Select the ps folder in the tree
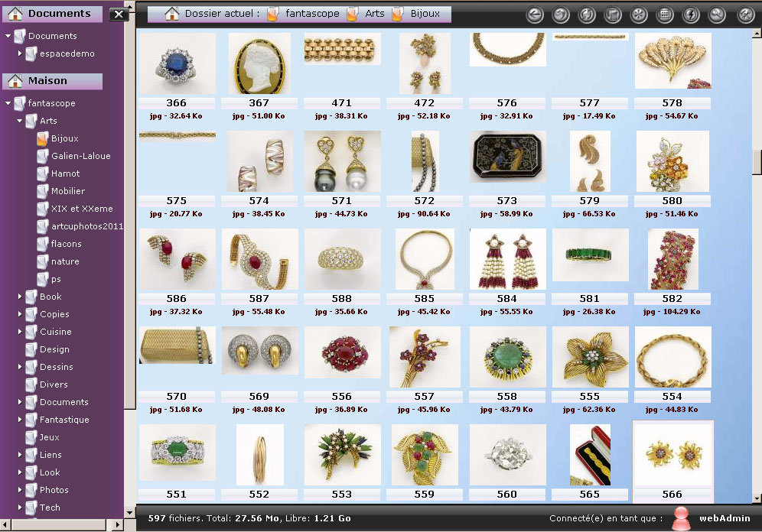The width and height of the screenshot is (762, 532). pyautogui.click(x=56, y=279)
